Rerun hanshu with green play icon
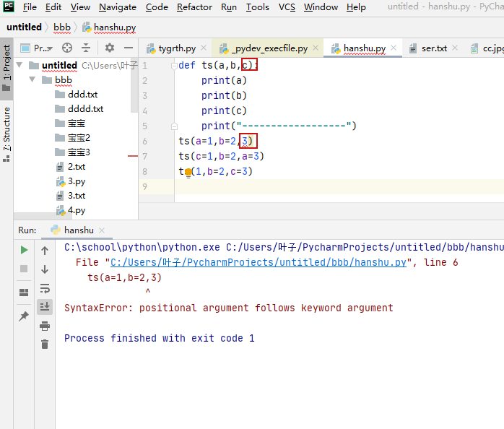Screen dimensions: 504x429 [24, 250]
